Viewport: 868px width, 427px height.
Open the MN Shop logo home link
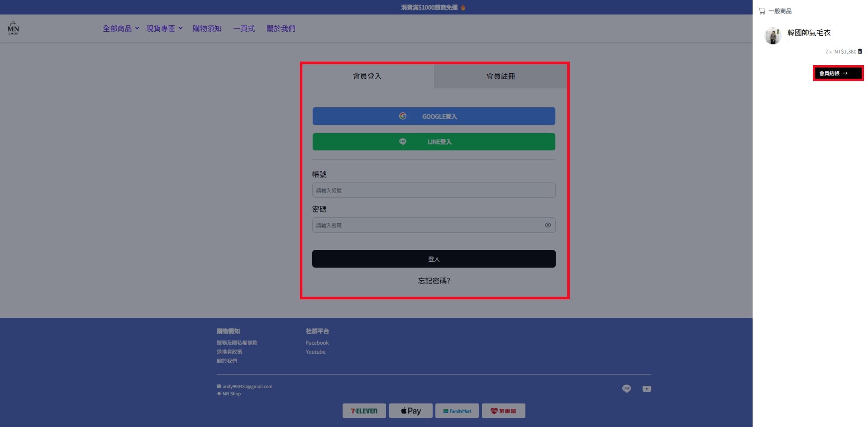click(x=13, y=29)
